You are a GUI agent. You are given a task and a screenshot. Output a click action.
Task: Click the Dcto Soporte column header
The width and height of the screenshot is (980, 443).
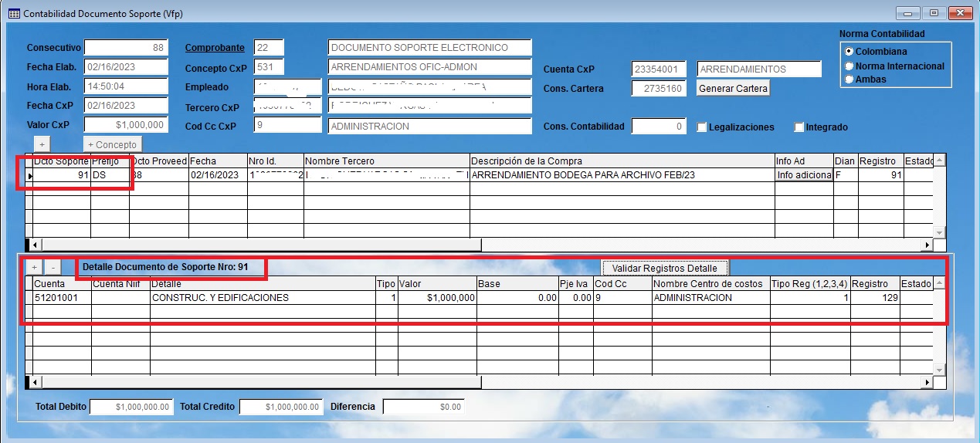[62, 161]
